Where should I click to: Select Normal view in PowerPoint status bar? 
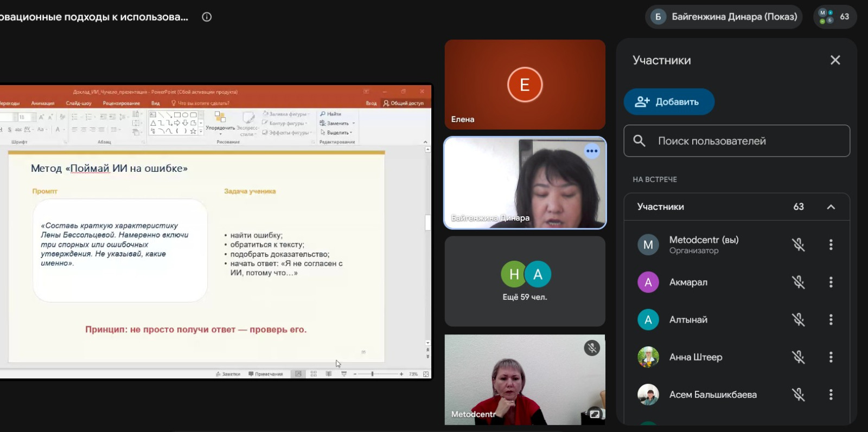tap(298, 374)
